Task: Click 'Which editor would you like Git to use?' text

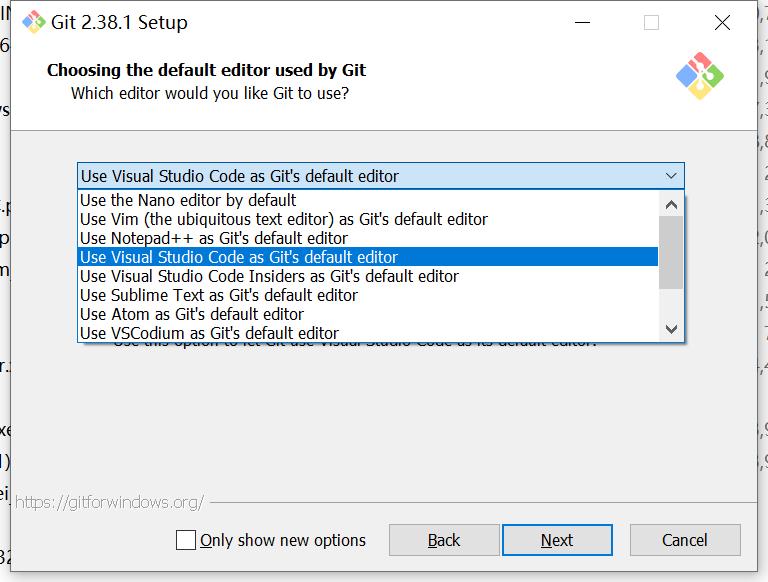Action: pos(210,93)
